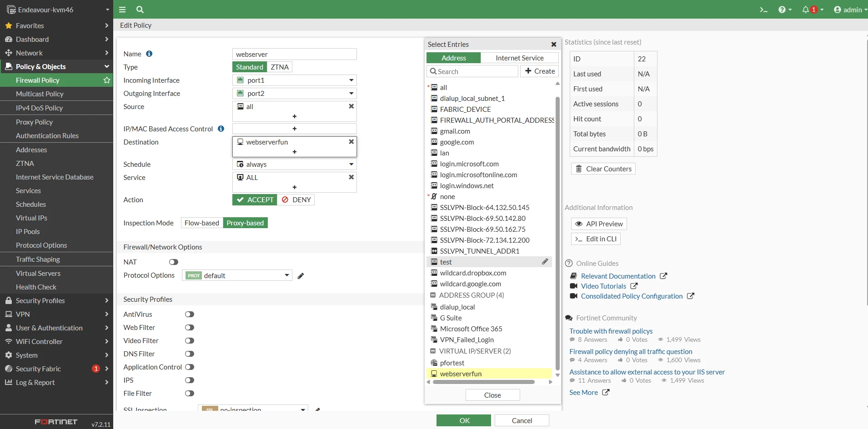The image size is (868, 429).
Task: Open the Incoming Interface port1 dropdown
Action: pyautogui.click(x=295, y=80)
